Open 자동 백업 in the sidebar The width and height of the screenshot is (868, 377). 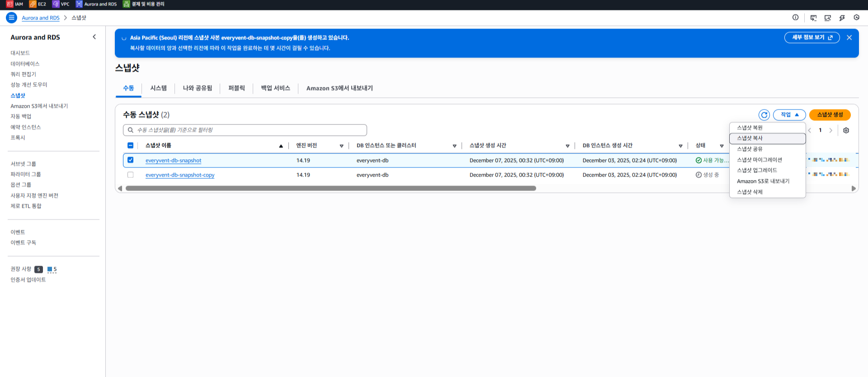point(21,116)
